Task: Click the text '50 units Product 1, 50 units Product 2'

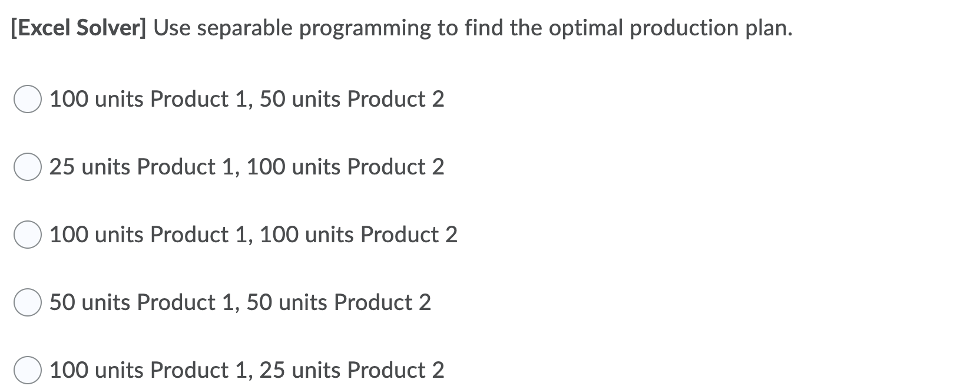Action: (240, 303)
